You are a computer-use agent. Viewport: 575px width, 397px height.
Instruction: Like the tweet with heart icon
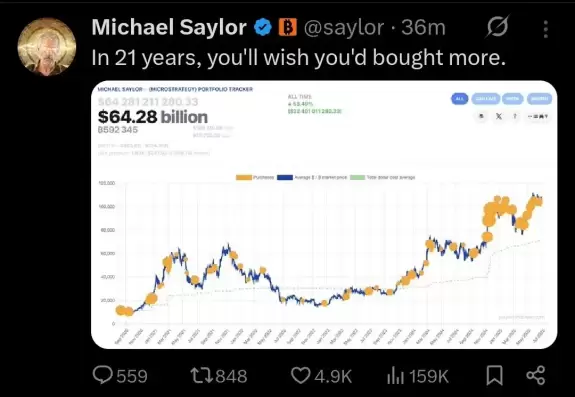point(301,376)
